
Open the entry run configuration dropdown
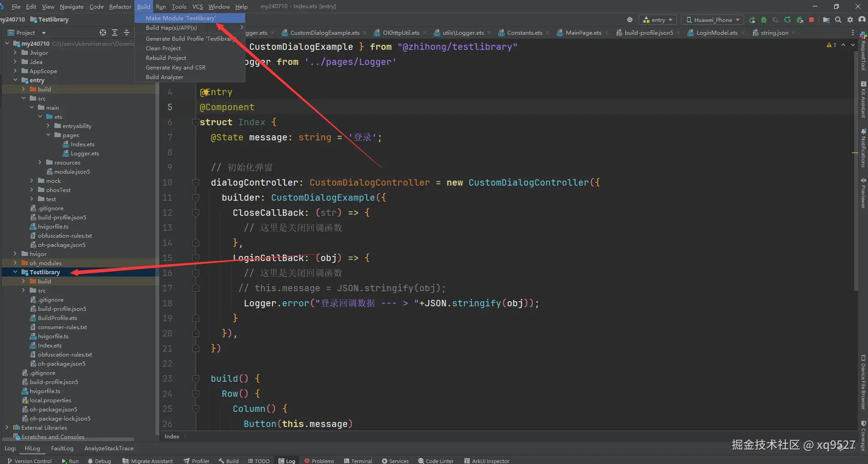click(658, 20)
